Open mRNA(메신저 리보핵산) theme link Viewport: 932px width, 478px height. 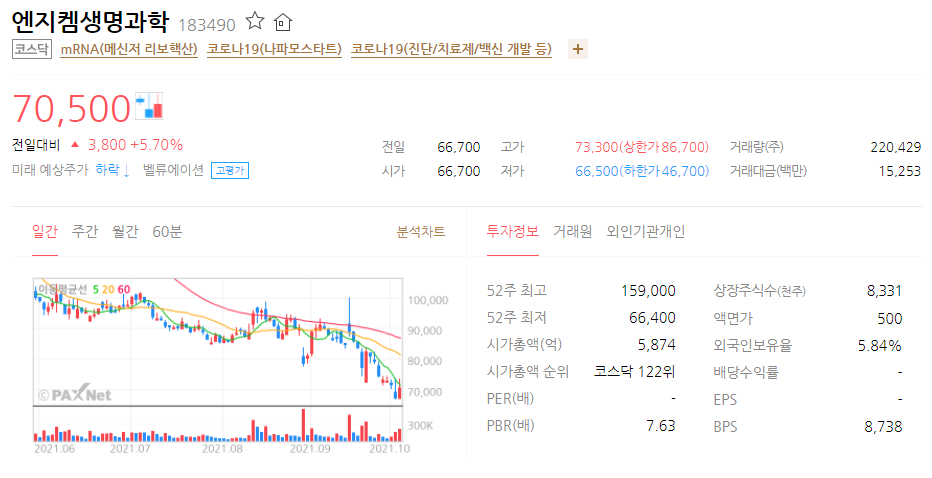point(129,49)
